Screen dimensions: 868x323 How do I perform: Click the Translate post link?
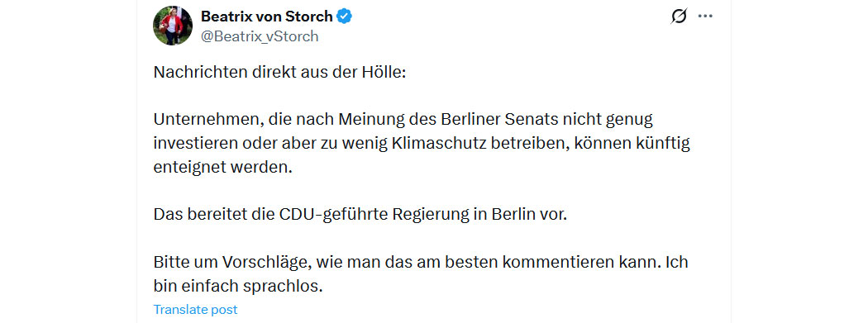(x=195, y=310)
